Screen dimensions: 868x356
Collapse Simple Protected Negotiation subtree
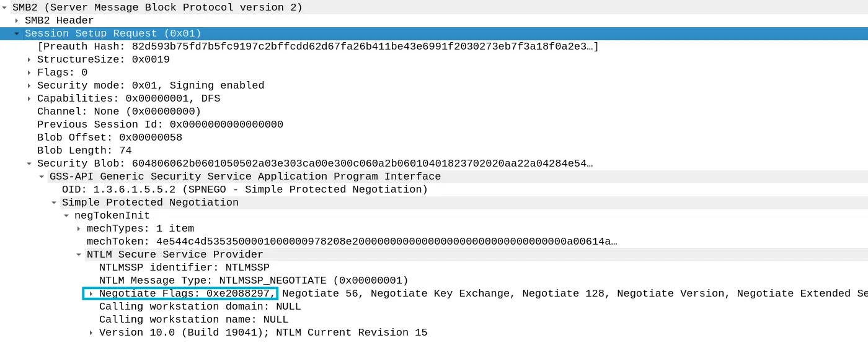(54, 202)
